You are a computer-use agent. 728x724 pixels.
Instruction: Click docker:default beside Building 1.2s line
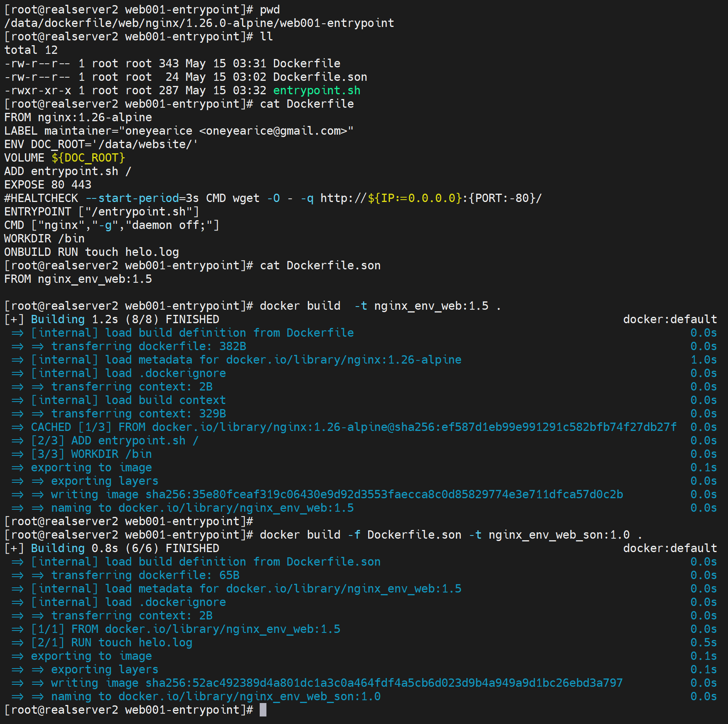tap(669, 319)
